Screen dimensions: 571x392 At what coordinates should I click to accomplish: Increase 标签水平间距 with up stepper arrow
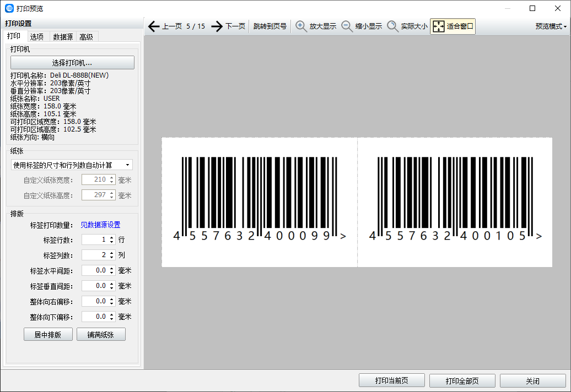click(112, 268)
